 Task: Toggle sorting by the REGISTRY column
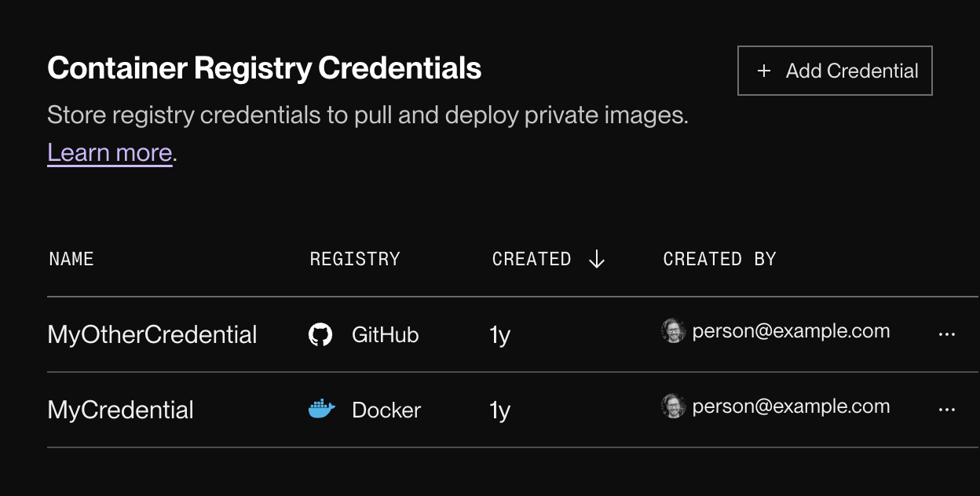(355, 258)
